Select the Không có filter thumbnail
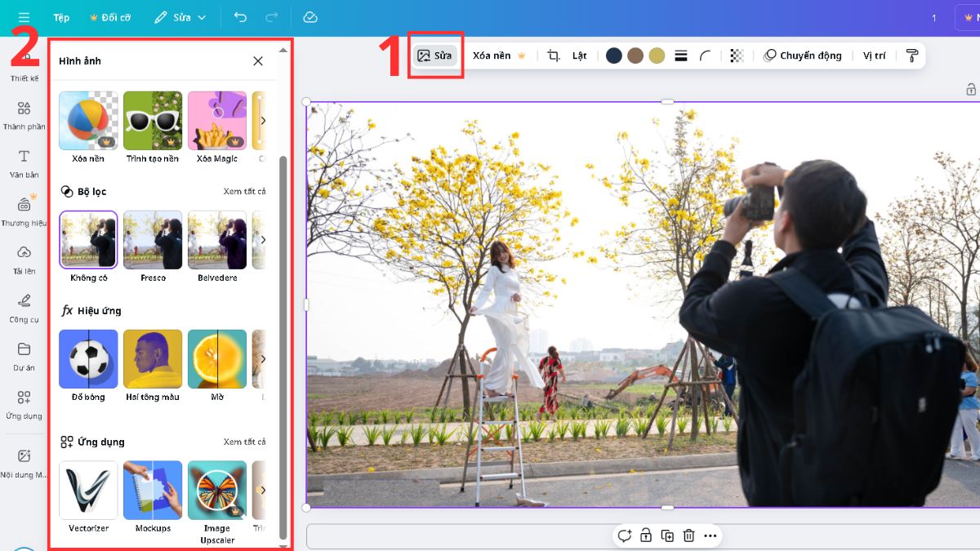The width and height of the screenshot is (980, 551). pyautogui.click(x=88, y=240)
